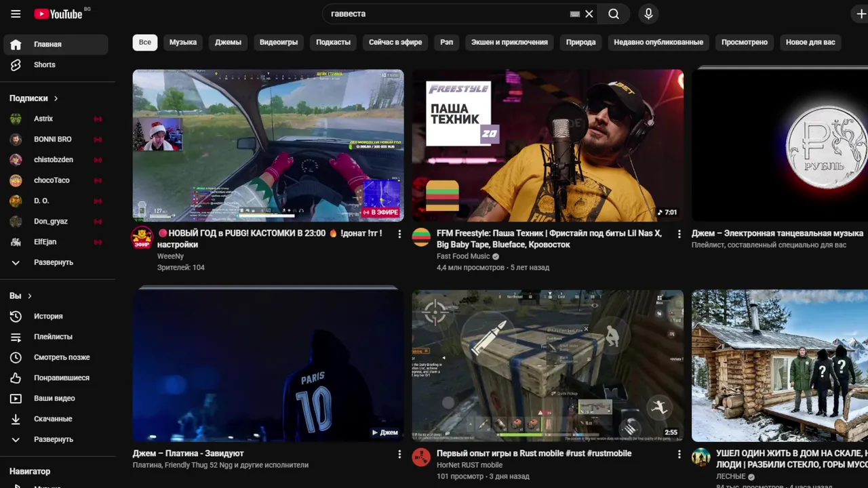This screenshot has height=488, width=868.
Task: Open the HorNet RUST mobile avatar
Action: 422,457
